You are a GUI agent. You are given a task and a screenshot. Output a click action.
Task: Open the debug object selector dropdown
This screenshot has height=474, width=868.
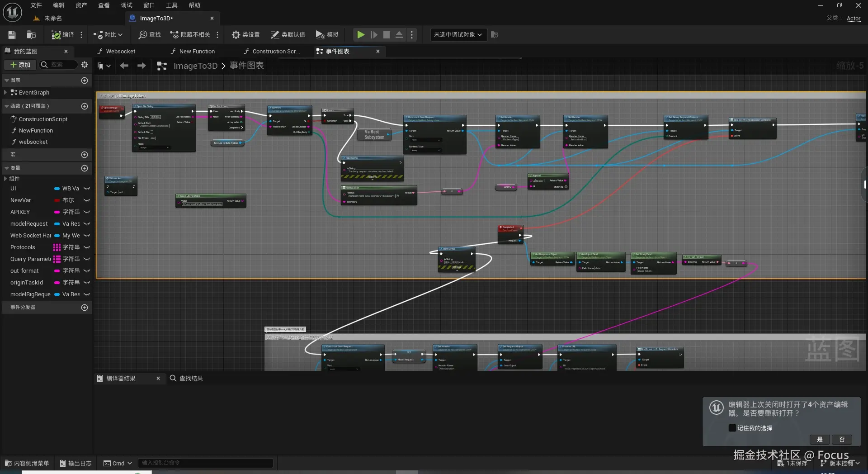(458, 35)
